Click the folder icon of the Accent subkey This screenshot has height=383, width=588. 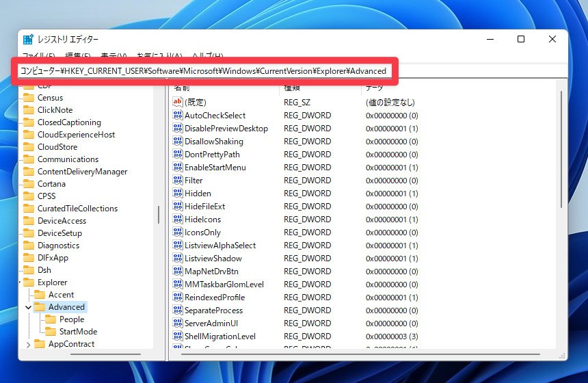tap(40, 295)
